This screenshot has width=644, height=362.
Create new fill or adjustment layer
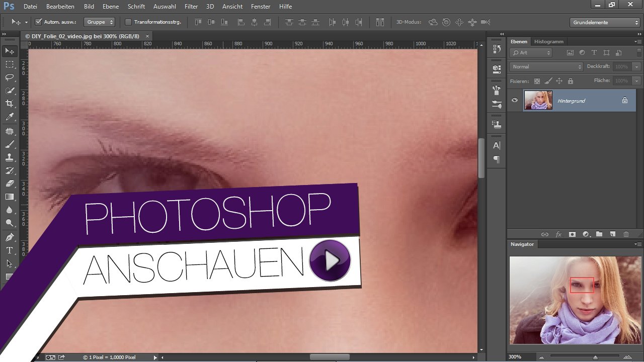[x=586, y=234]
